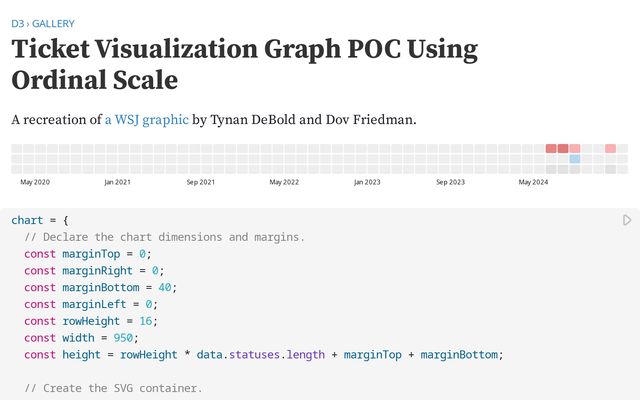Select the Sep 2023 axis label
This screenshot has height=400, width=640.
pos(450,183)
